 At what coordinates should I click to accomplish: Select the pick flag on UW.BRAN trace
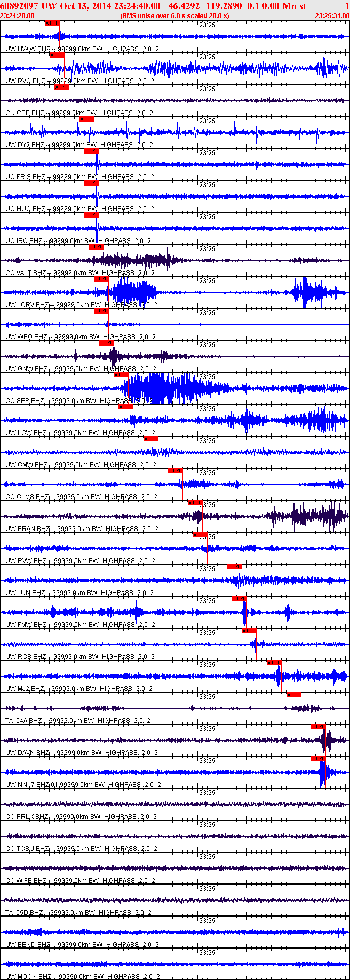coord(195,503)
